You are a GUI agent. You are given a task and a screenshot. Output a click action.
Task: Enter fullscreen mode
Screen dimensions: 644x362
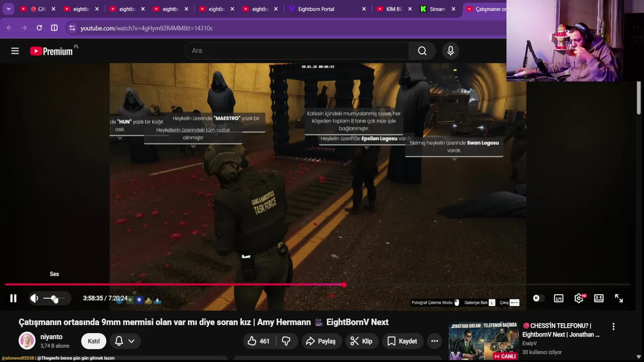tap(619, 298)
